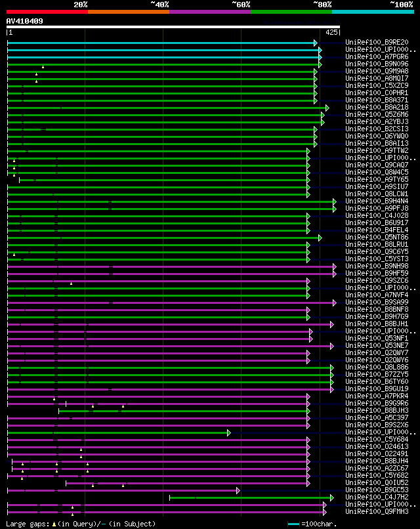Click the yellow gap marker under UniRef100_Q9SZC6 bar
The height and width of the screenshot is (529, 420).
[x=71, y=284]
